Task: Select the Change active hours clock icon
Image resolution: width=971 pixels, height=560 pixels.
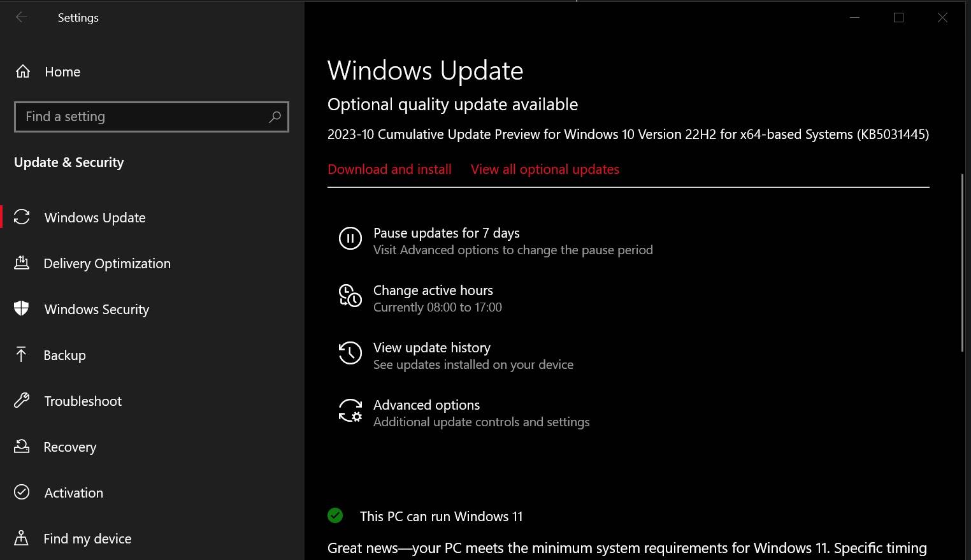Action: coord(350,296)
